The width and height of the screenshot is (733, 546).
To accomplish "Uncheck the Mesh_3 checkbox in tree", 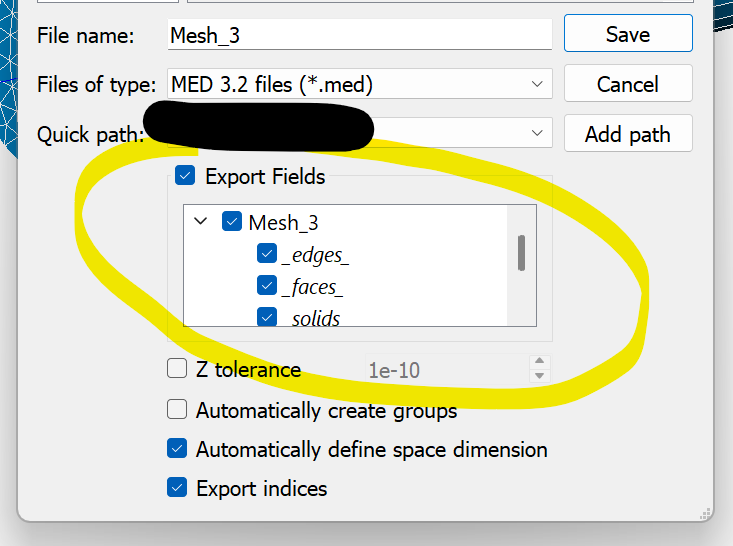I will 232,222.
